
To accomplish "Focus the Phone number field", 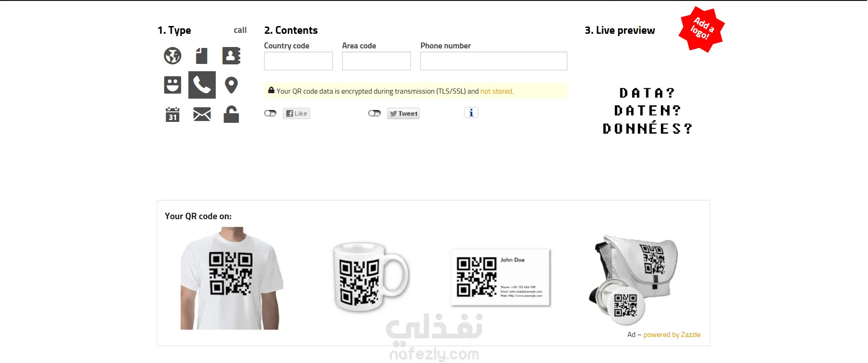I will 494,61.
